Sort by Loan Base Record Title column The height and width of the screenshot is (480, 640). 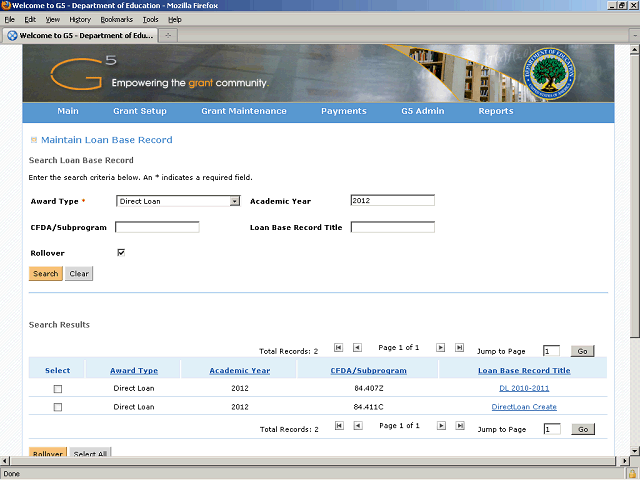point(524,371)
